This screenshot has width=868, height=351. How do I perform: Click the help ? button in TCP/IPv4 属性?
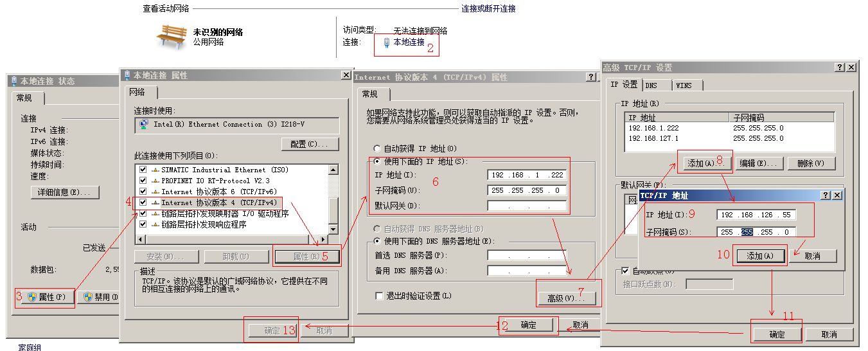click(592, 77)
